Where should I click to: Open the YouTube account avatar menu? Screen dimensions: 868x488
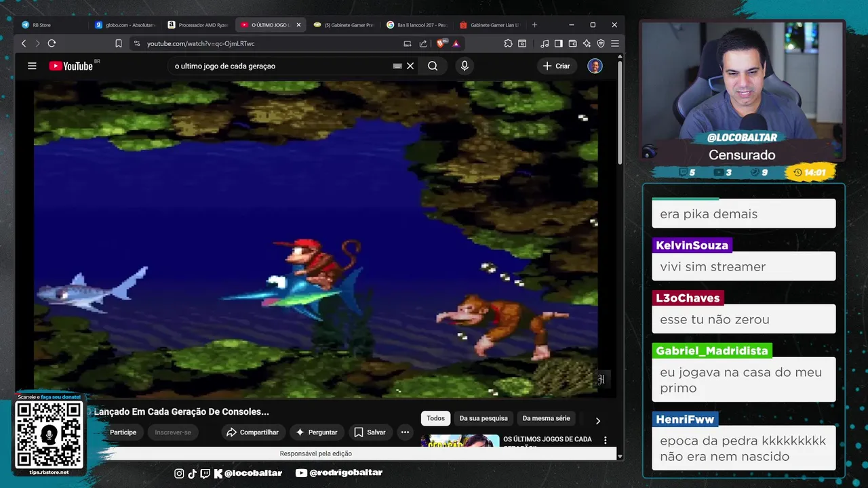tap(595, 66)
